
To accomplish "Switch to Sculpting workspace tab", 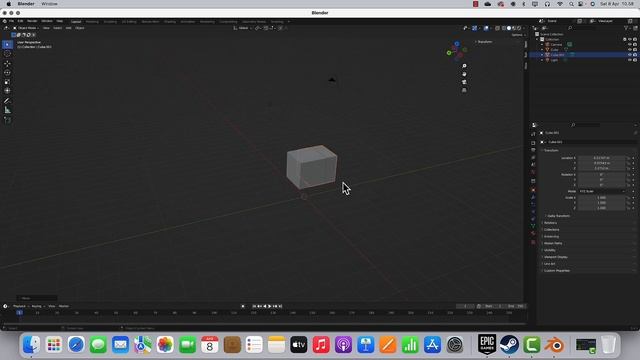I will [x=110, y=22].
